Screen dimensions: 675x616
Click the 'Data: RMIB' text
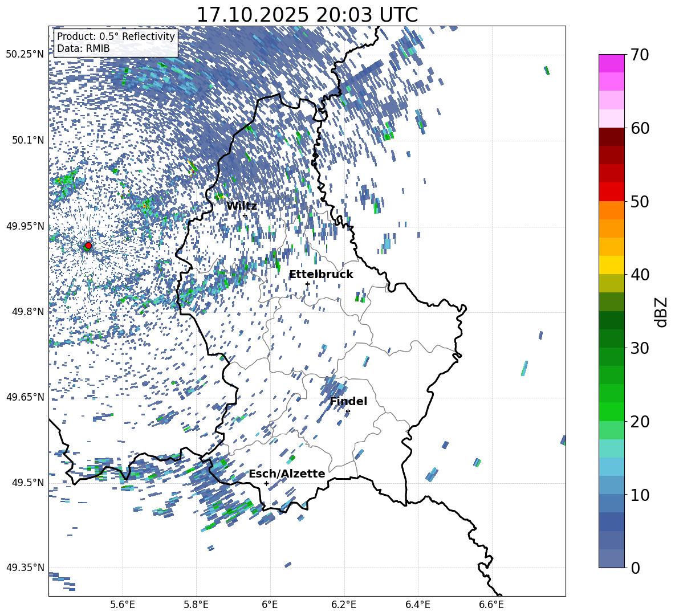83,48
